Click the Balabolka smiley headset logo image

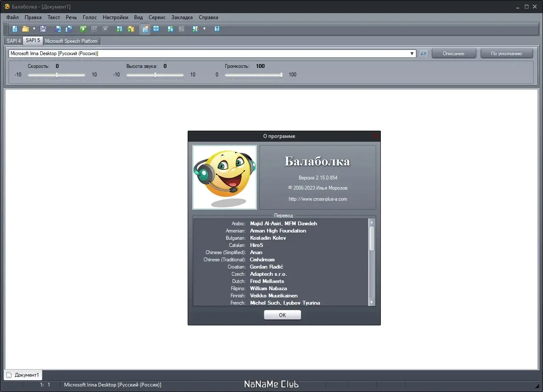[x=225, y=177]
